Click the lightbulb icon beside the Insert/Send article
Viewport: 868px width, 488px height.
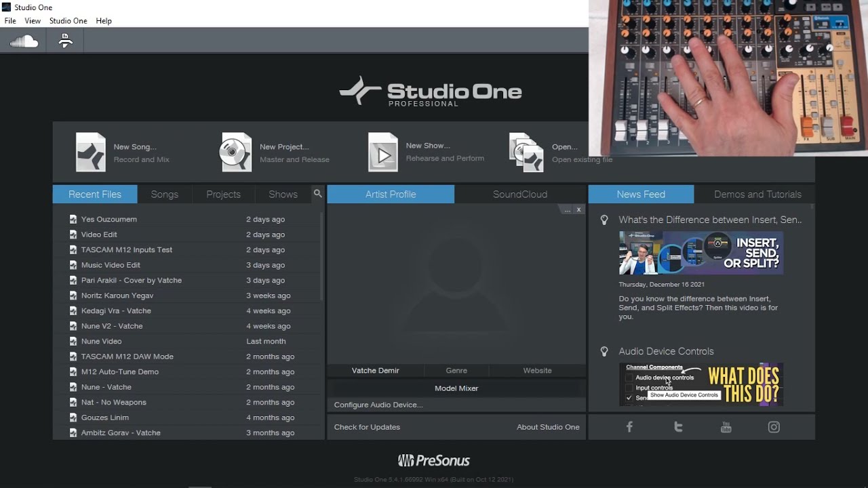tap(604, 220)
